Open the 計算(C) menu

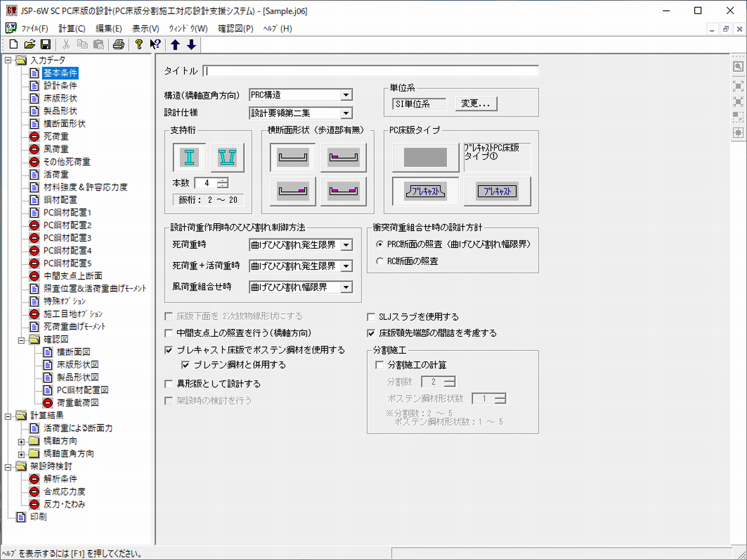72,28
